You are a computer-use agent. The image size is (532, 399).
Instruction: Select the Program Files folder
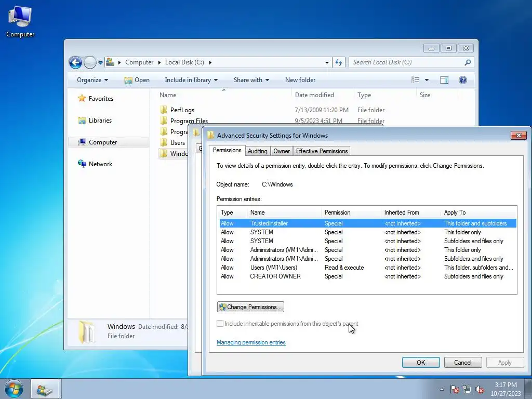tap(189, 121)
